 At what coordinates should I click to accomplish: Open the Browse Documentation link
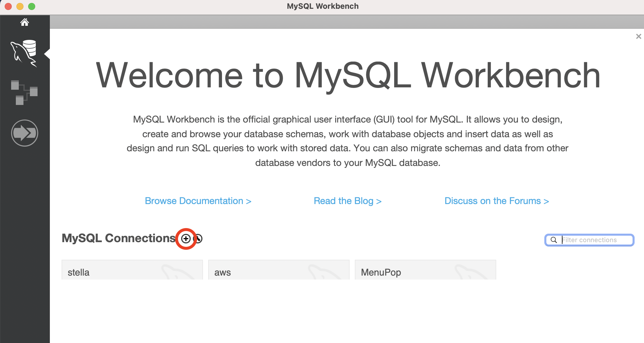[198, 201]
